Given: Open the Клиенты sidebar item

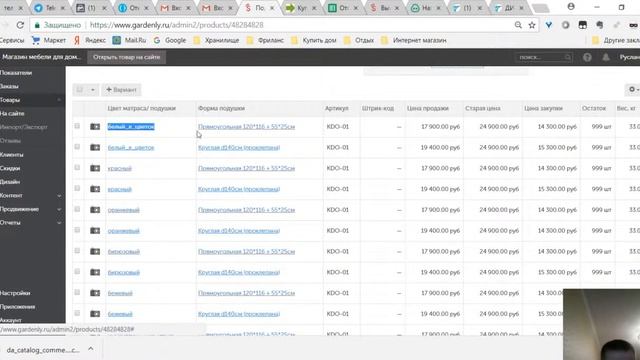Looking at the screenshot, I should pos(12,155).
